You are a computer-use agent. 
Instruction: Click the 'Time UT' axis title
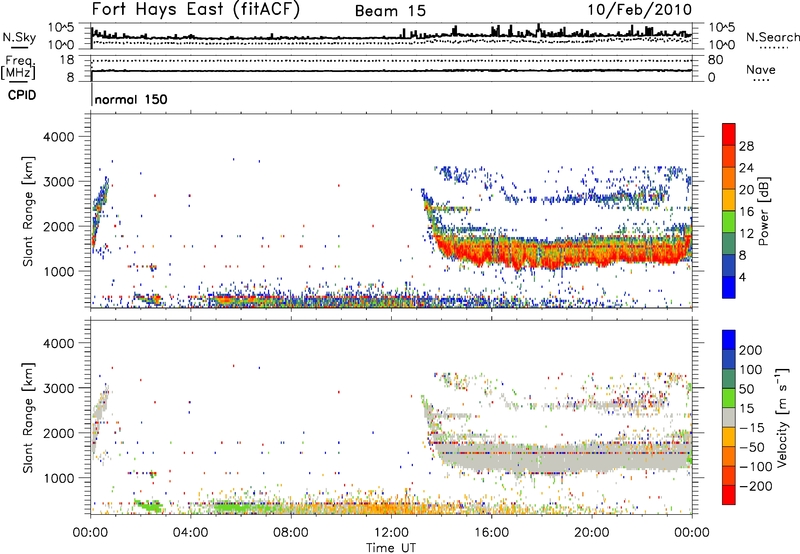[391, 548]
